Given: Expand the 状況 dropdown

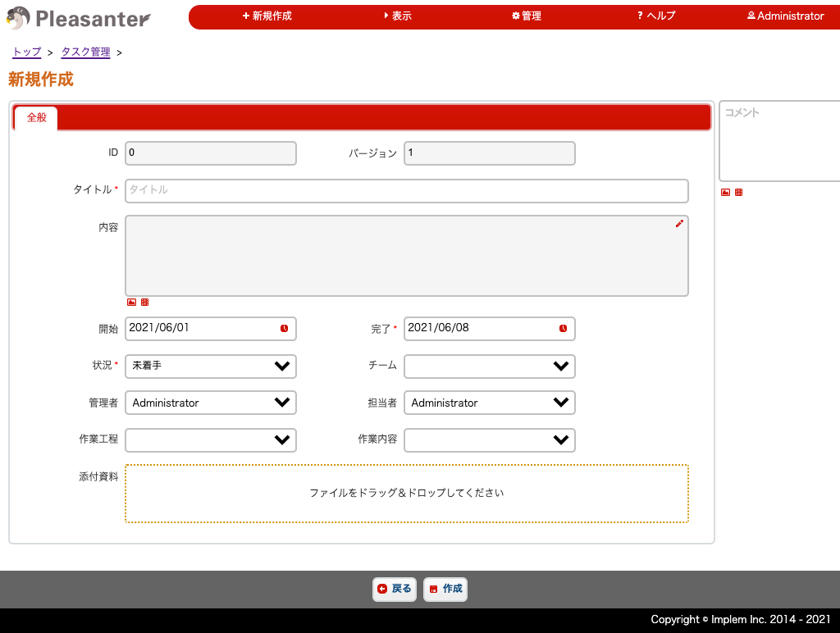Looking at the screenshot, I should point(211,367).
